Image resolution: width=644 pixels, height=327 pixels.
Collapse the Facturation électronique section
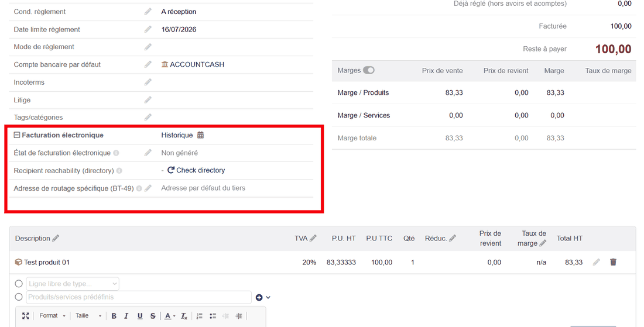(17, 135)
